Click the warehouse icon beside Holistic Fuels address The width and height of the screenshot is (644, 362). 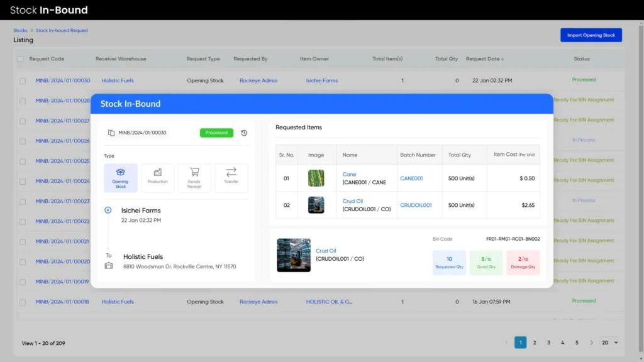(x=108, y=266)
